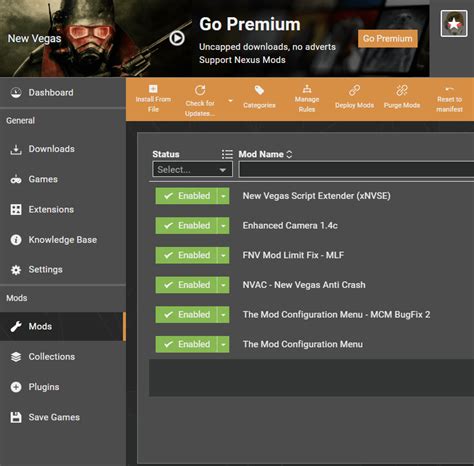The image size is (474, 466).
Task: Open the Manage Rules tool
Action: tap(307, 99)
